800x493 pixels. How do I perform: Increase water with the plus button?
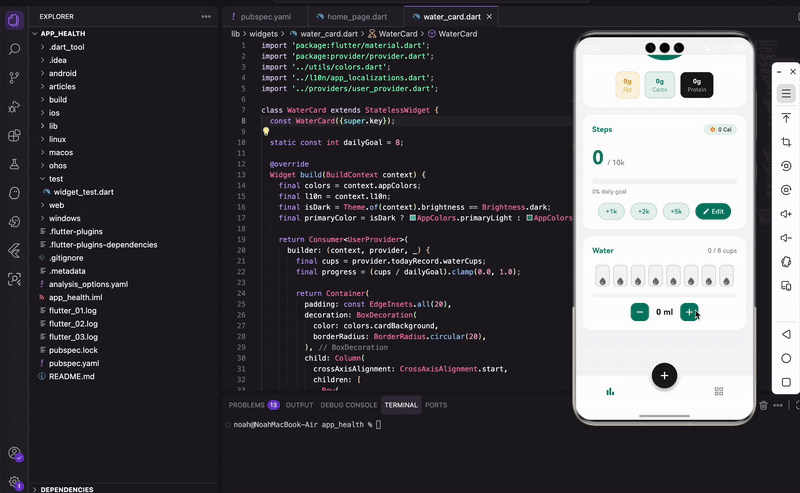click(688, 312)
